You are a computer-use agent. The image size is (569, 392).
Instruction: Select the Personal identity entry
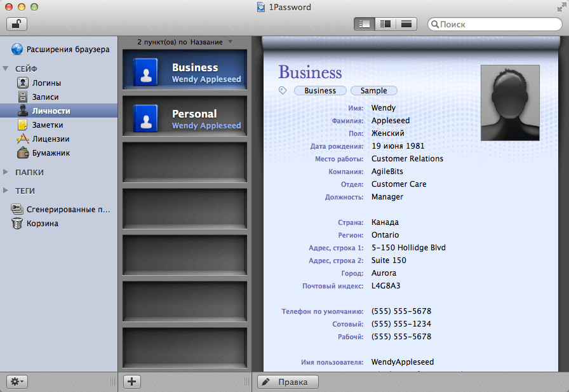185,116
